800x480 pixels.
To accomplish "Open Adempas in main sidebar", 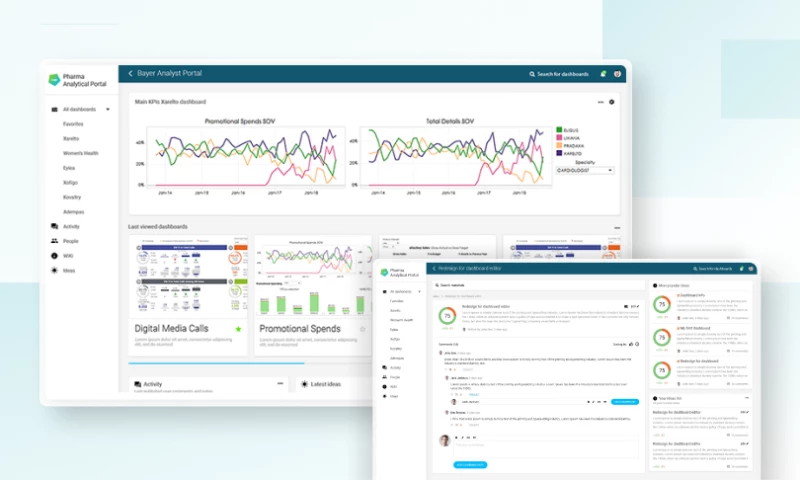I will pyautogui.click(x=73, y=212).
